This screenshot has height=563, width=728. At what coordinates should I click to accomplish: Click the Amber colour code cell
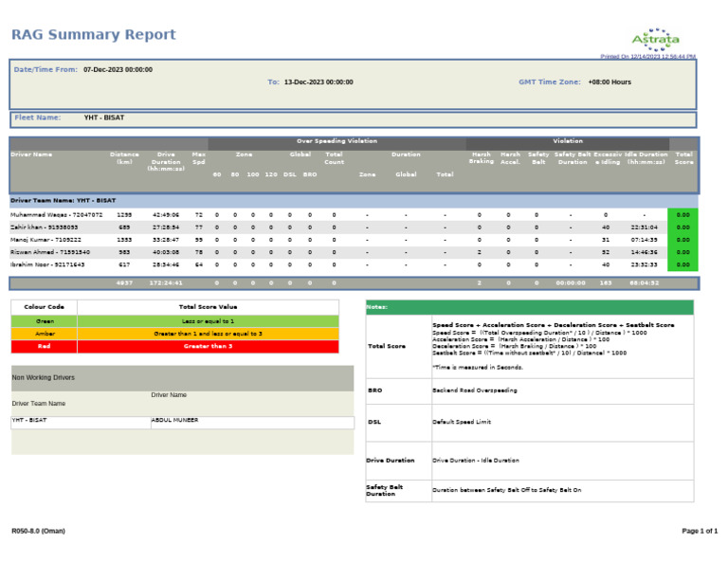45,334
